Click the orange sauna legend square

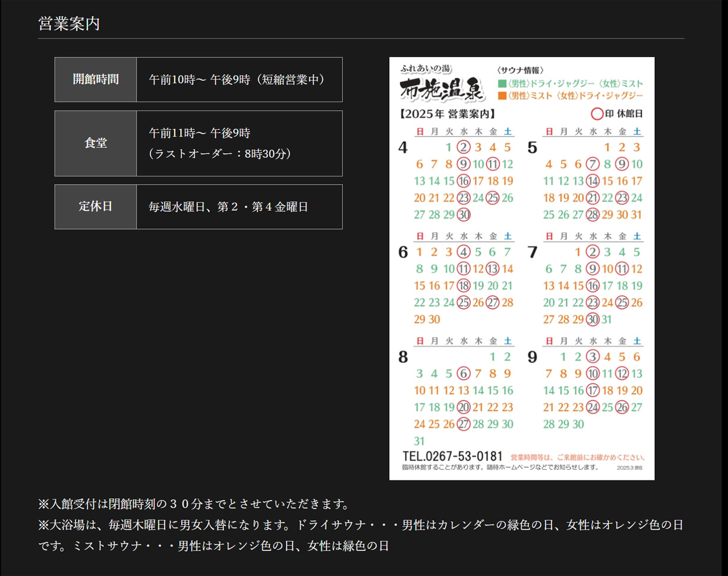[502, 96]
